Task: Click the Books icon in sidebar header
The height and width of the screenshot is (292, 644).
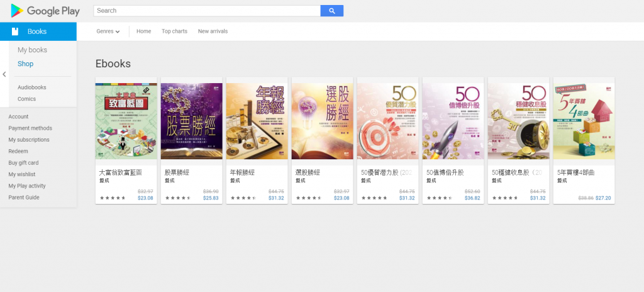Action: coord(15,31)
